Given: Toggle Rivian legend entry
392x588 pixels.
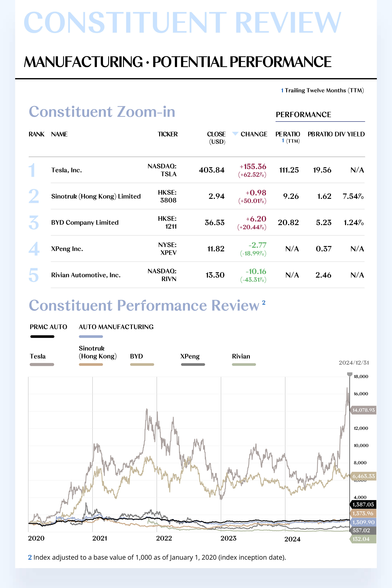Looking at the screenshot, I should tap(244, 365).
